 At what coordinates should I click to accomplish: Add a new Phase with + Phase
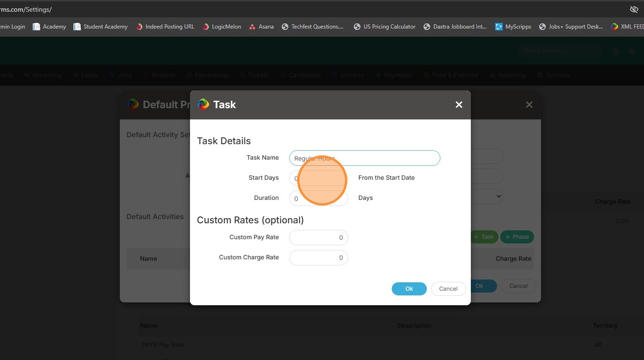click(517, 237)
